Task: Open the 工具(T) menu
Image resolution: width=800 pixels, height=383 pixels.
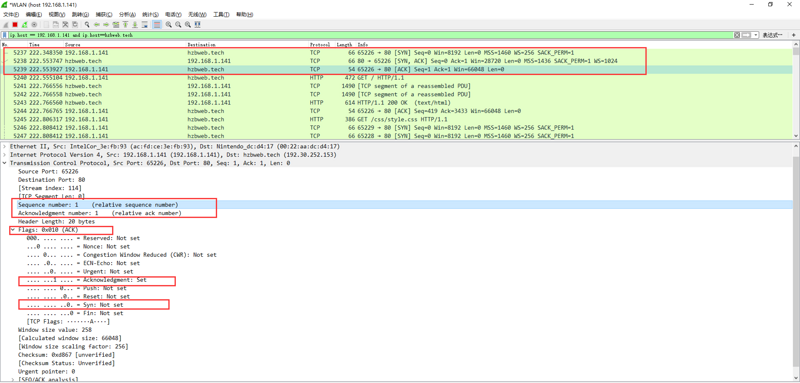Action: 221,14
